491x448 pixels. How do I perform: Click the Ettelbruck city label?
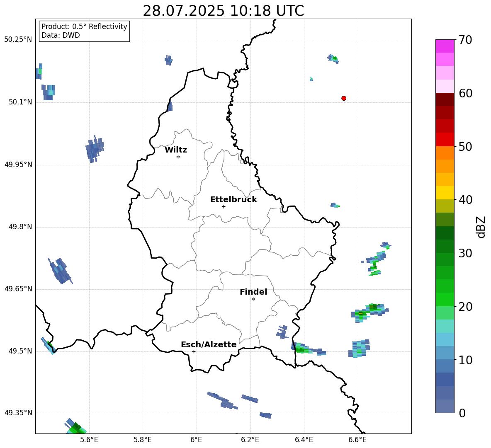pyautogui.click(x=233, y=200)
